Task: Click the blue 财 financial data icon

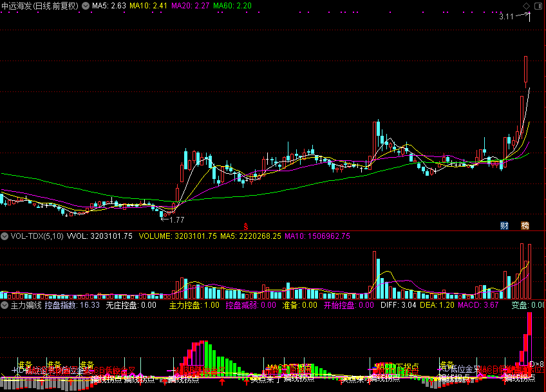Action: (x=504, y=225)
